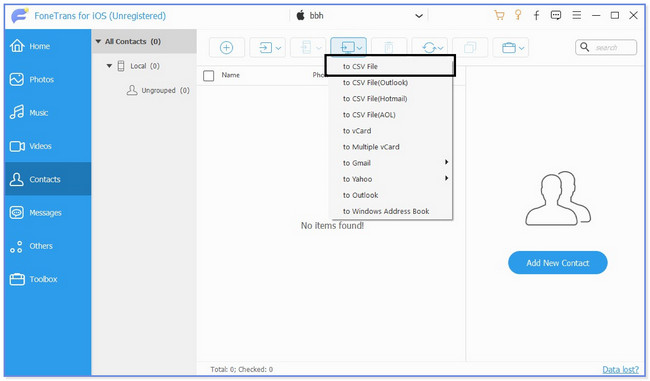The image size is (650, 381).
Task: Choose to CSV File(Outlook)
Action: (x=390, y=83)
